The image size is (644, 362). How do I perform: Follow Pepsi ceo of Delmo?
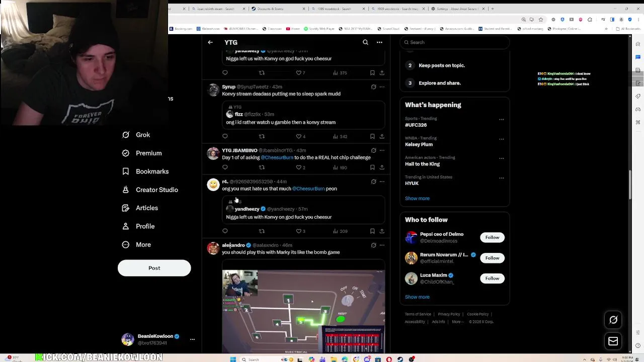click(x=492, y=237)
